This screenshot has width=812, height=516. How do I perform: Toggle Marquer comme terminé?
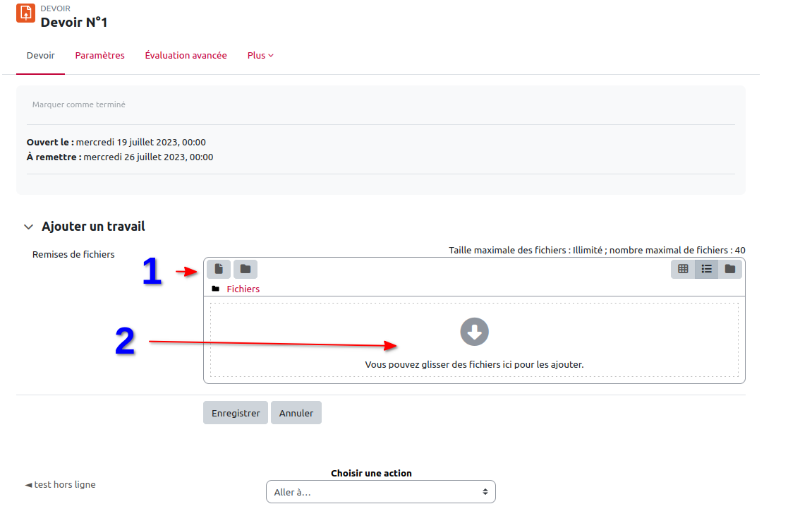pyautogui.click(x=79, y=104)
